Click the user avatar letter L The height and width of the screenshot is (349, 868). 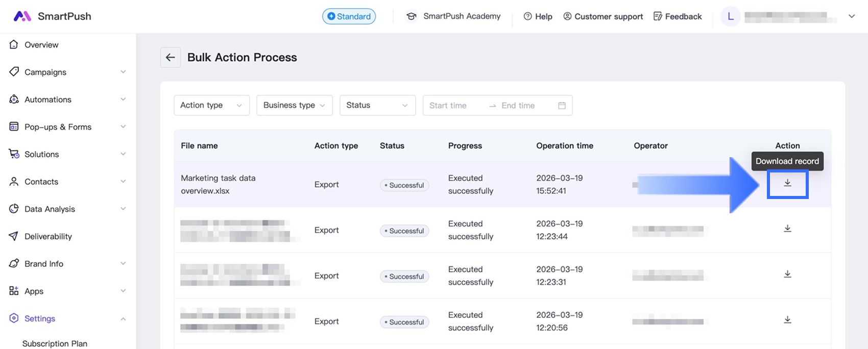[x=731, y=16]
